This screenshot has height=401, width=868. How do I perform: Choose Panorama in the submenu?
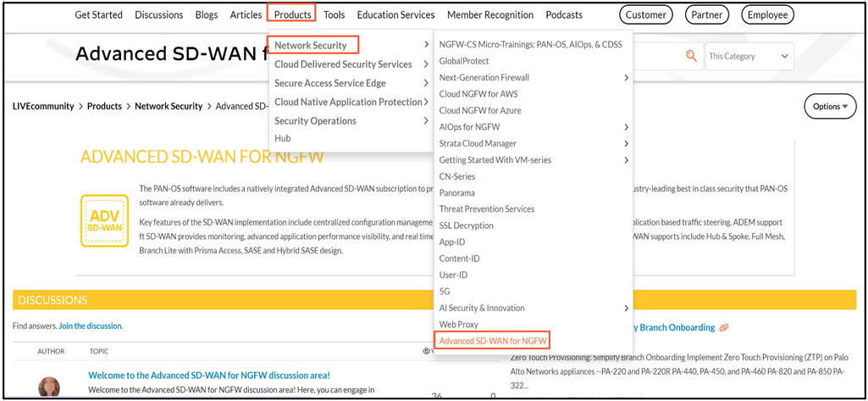[x=456, y=192]
